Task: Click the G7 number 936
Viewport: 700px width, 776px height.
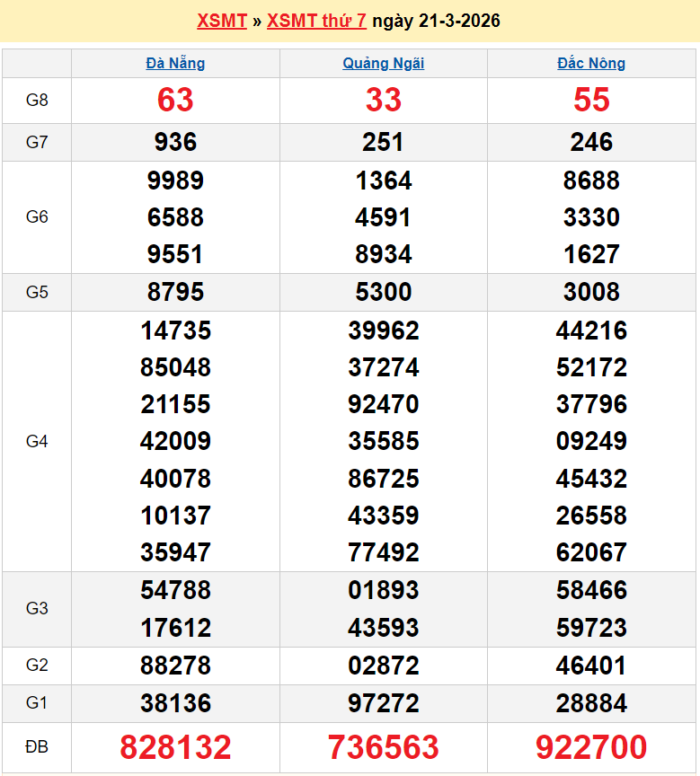Action: (175, 142)
